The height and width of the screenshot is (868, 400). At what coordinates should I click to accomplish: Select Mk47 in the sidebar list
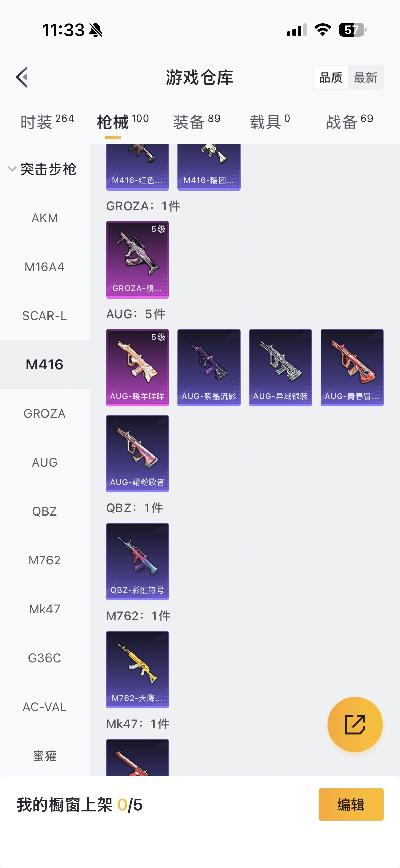[x=45, y=609]
